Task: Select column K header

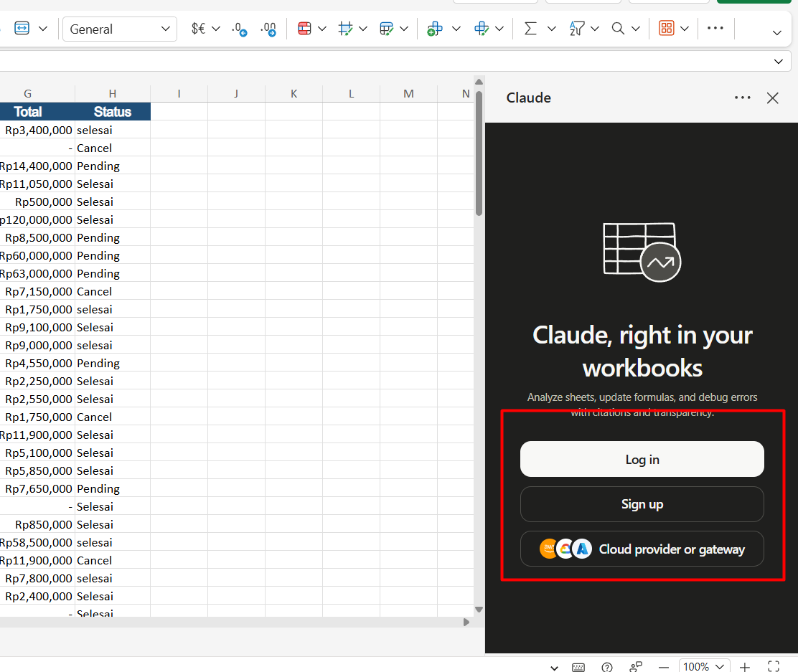Action: (x=294, y=94)
